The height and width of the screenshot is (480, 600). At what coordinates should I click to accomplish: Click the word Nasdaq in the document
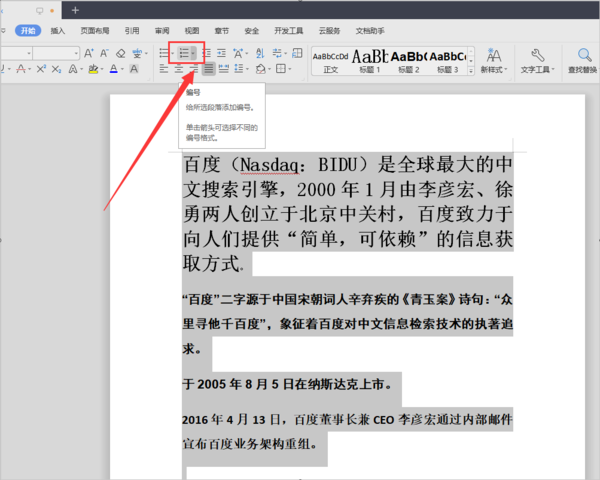[x=269, y=165]
